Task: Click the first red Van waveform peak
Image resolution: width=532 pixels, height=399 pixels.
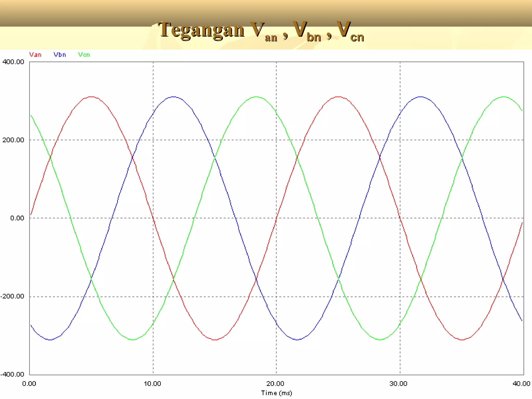Action: [91, 97]
